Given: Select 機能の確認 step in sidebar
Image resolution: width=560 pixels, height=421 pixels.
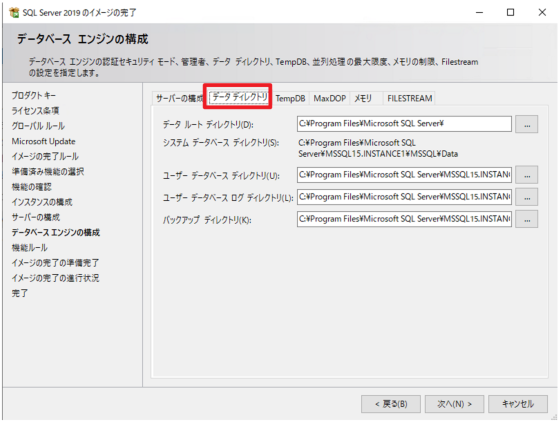Looking at the screenshot, I should point(31,187).
